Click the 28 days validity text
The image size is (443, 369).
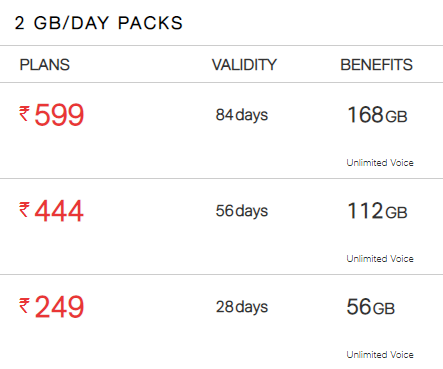pos(242,307)
